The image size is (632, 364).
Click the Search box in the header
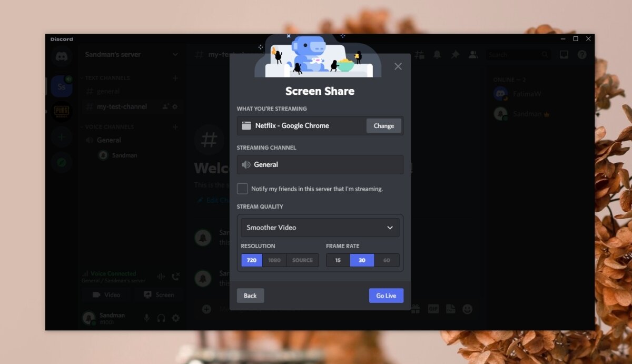pos(519,54)
